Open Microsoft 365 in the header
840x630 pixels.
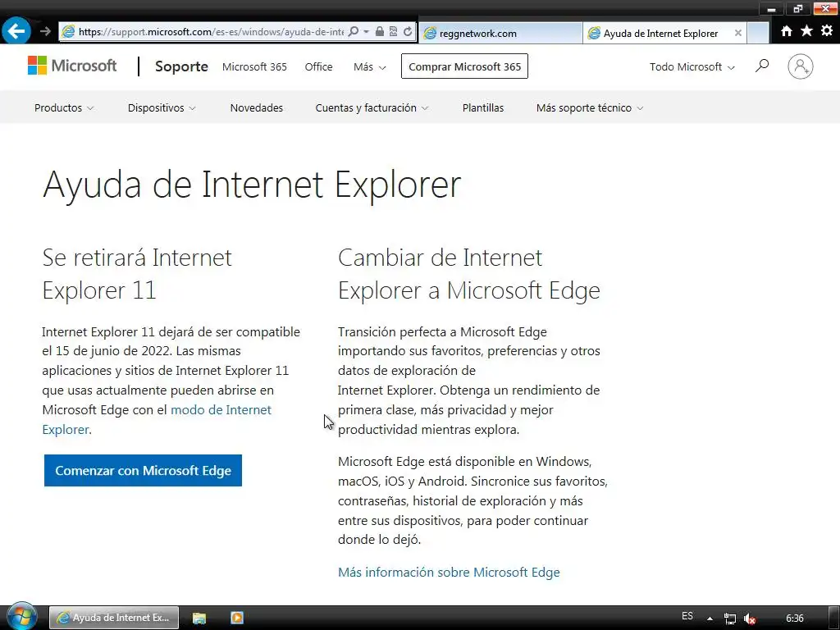click(x=254, y=67)
